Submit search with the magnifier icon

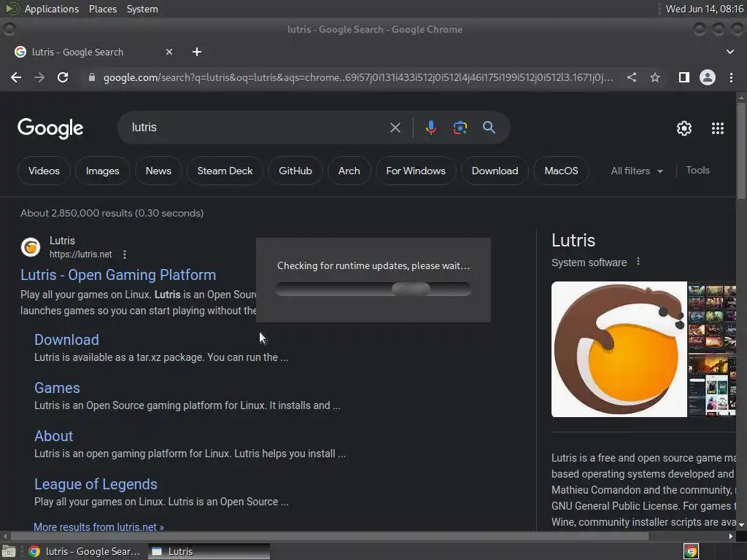coord(489,127)
